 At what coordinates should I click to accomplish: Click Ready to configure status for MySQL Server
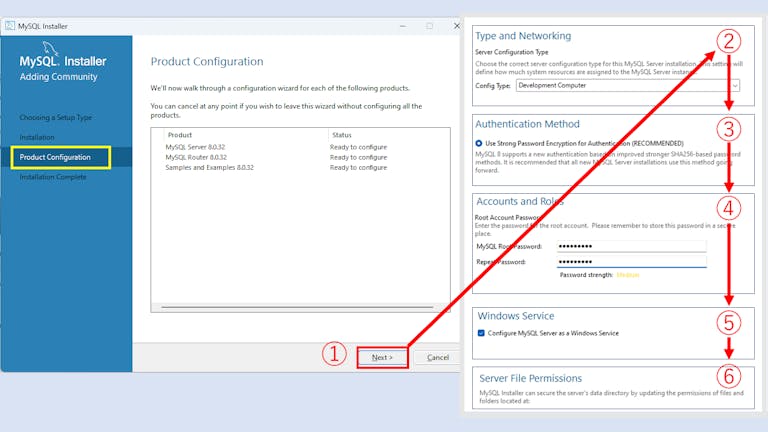[359, 147]
